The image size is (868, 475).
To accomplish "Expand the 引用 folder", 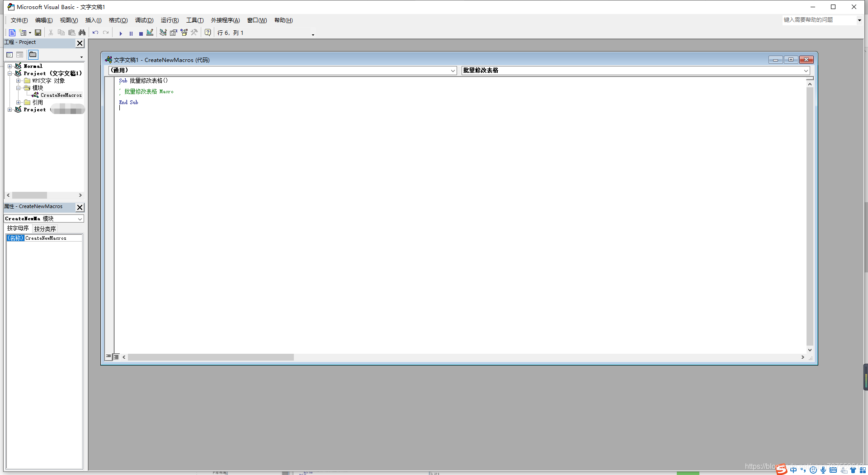I will tap(18, 102).
